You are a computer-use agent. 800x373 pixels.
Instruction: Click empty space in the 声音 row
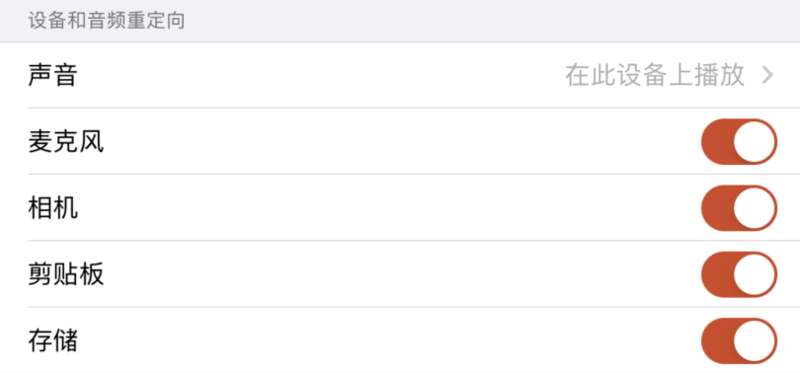point(321,76)
